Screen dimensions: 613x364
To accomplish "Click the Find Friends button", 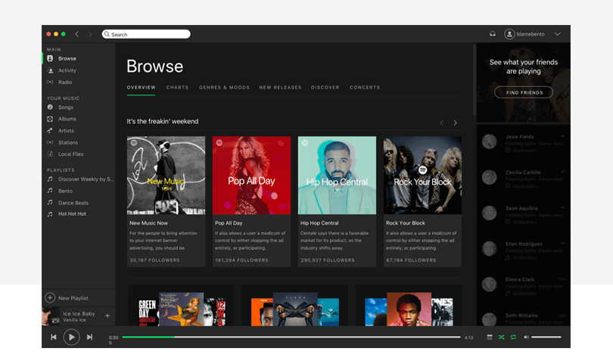I will pos(524,92).
